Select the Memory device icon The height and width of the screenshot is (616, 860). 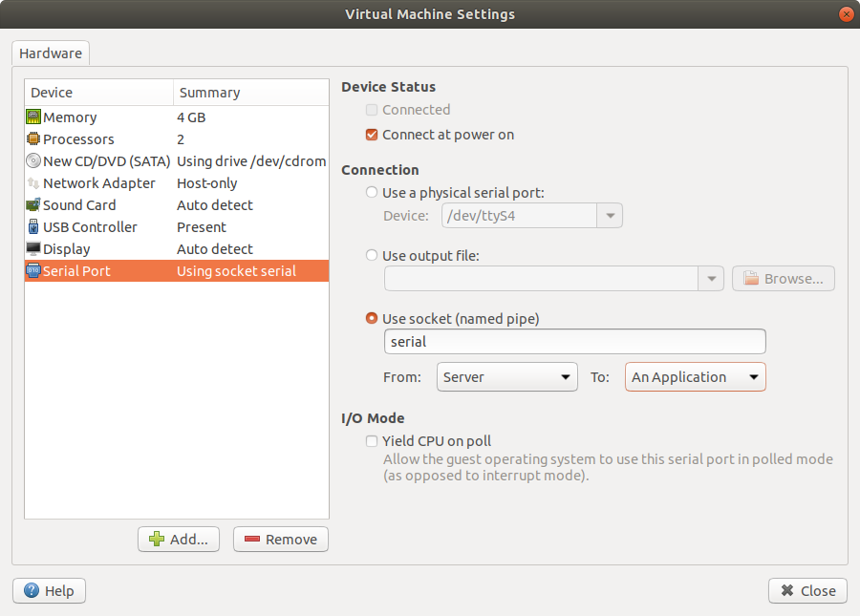click(33, 117)
